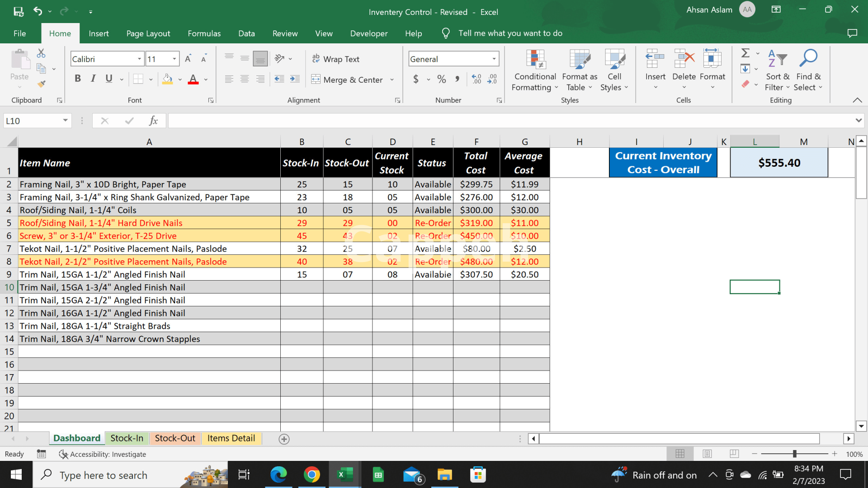
Task: Toggle Bold formatting
Action: [x=78, y=79]
